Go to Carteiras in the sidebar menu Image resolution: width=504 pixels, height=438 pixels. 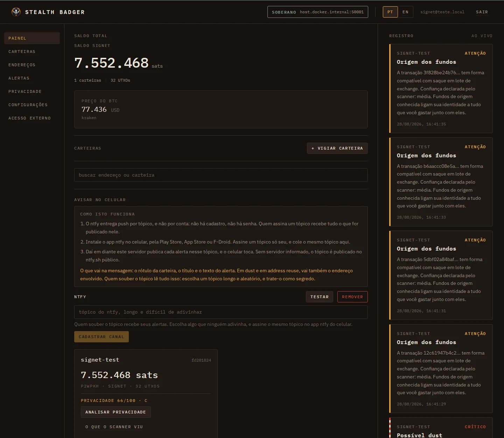click(32, 52)
